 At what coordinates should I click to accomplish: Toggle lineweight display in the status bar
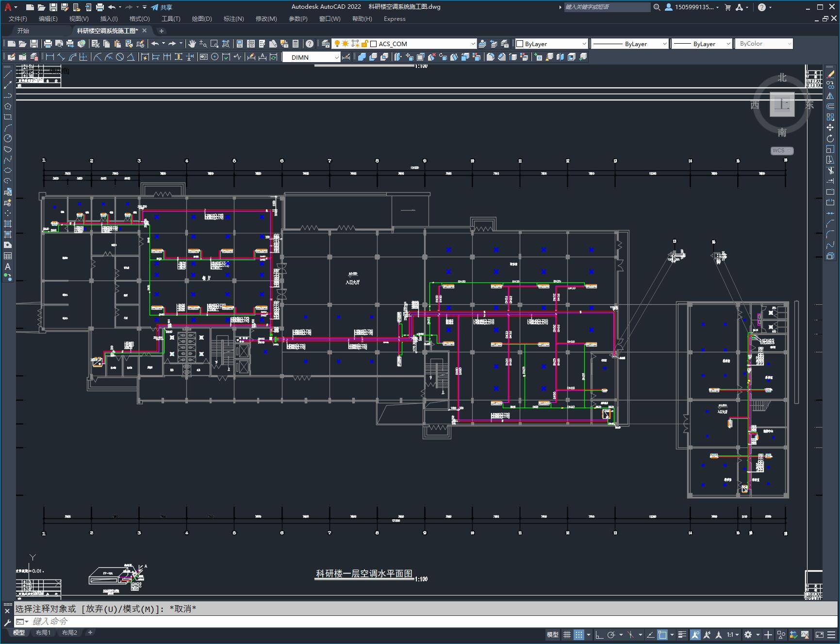tap(682, 634)
